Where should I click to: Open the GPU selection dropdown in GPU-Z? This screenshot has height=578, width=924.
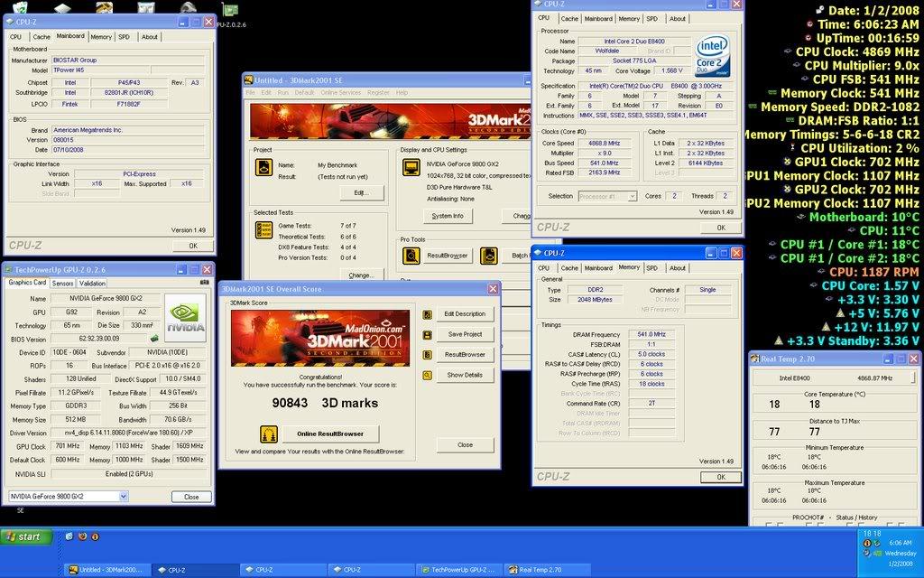click(123, 496)
